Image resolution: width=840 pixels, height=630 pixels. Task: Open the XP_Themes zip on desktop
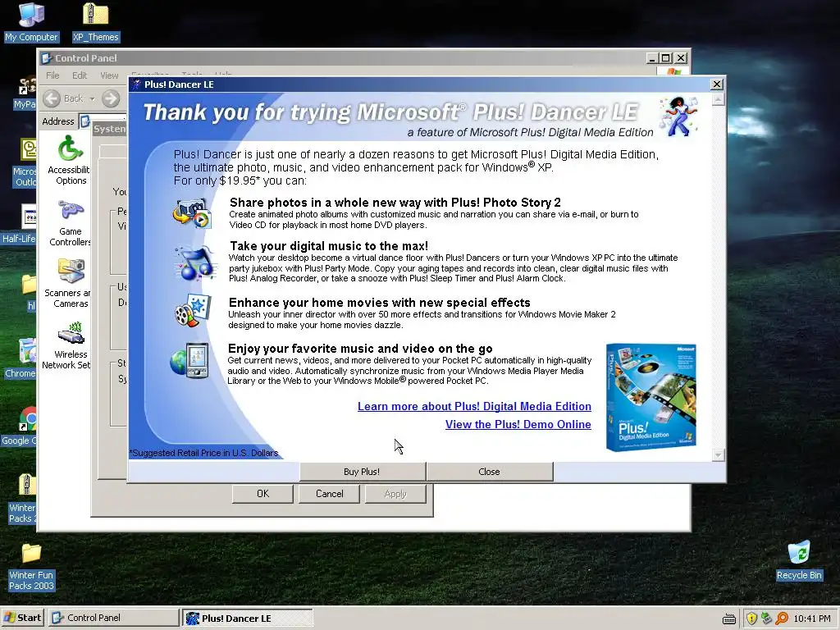(x=96, y=22)
